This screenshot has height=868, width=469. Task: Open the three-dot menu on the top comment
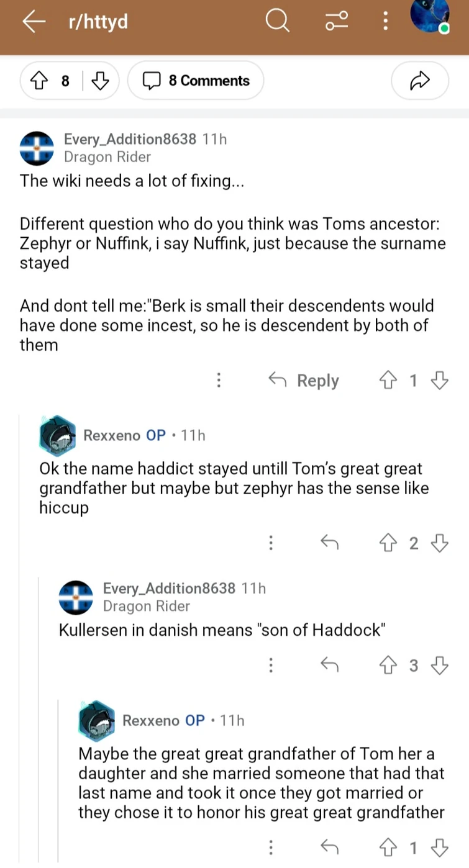tap(219, 380)
